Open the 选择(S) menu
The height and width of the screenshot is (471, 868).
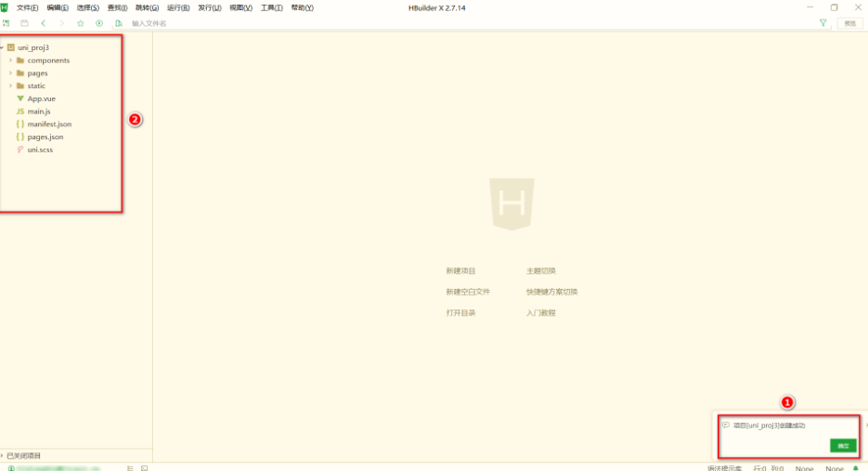click(x=88, y=7)
